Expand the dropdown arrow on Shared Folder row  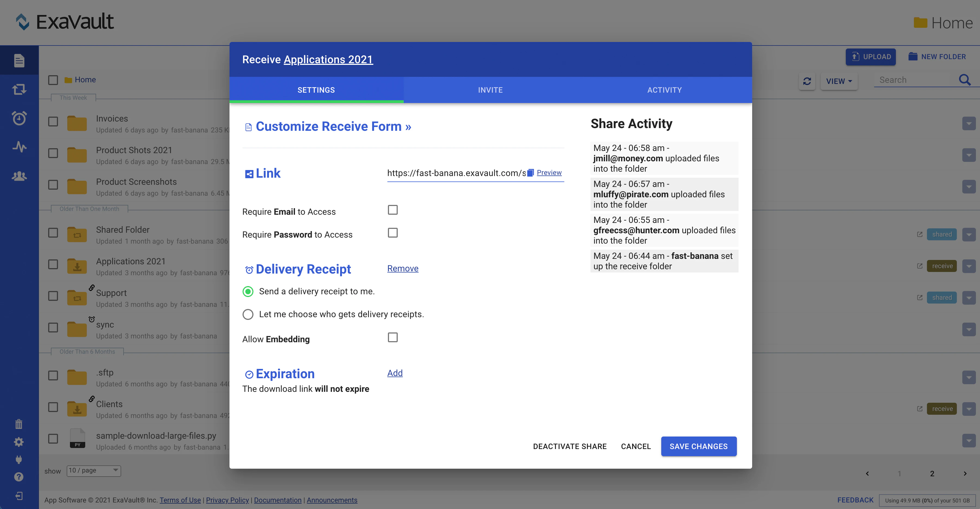[x=969, y=234]
